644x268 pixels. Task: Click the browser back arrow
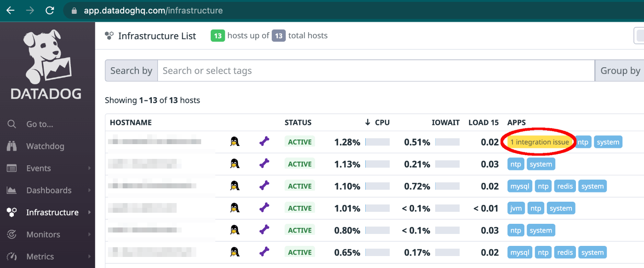[x=10, y=10]
